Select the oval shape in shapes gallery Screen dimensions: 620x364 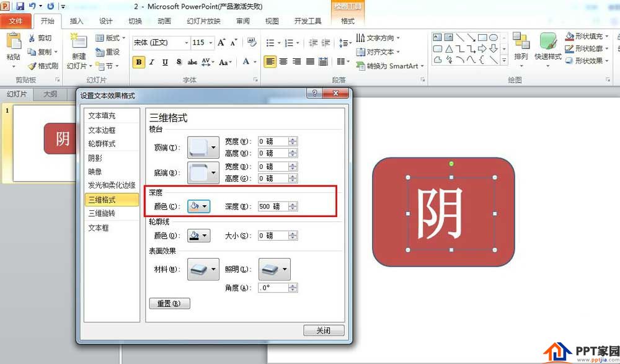(x=494, y=38)
